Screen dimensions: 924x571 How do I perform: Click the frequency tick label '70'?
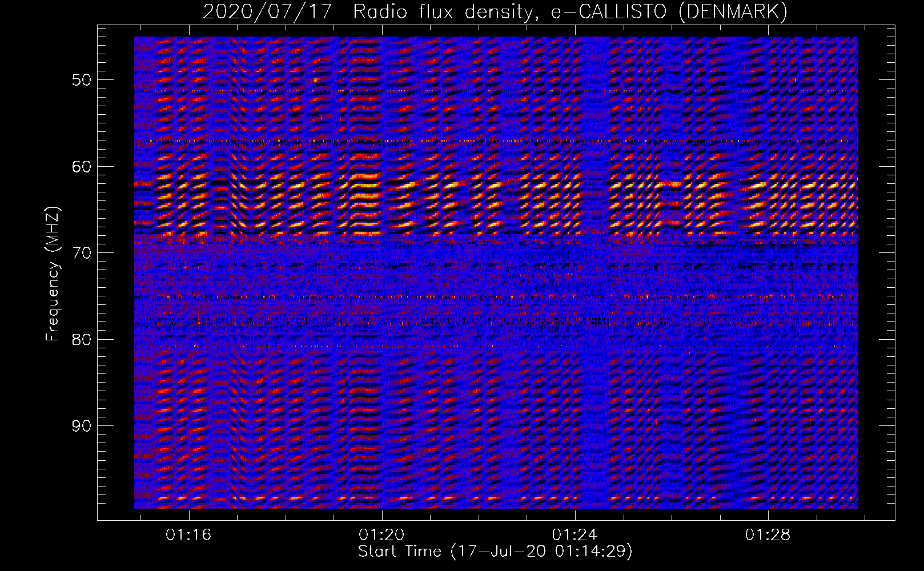(81, 253)
